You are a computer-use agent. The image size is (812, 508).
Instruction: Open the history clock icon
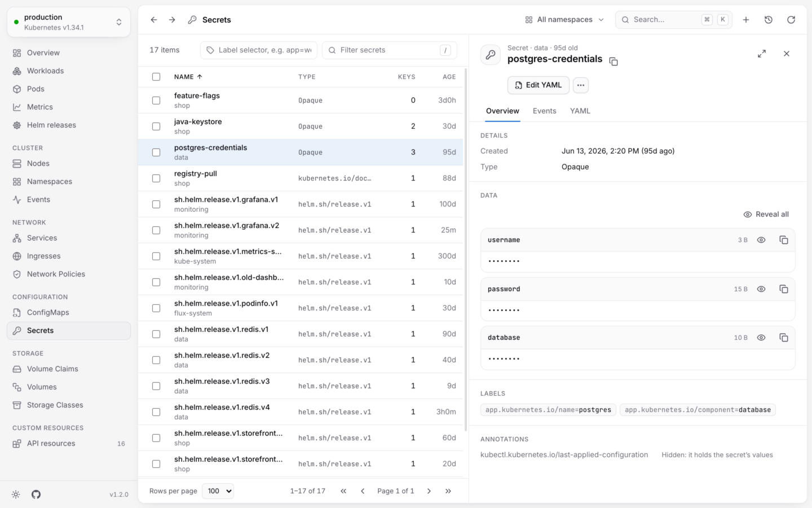769,20
